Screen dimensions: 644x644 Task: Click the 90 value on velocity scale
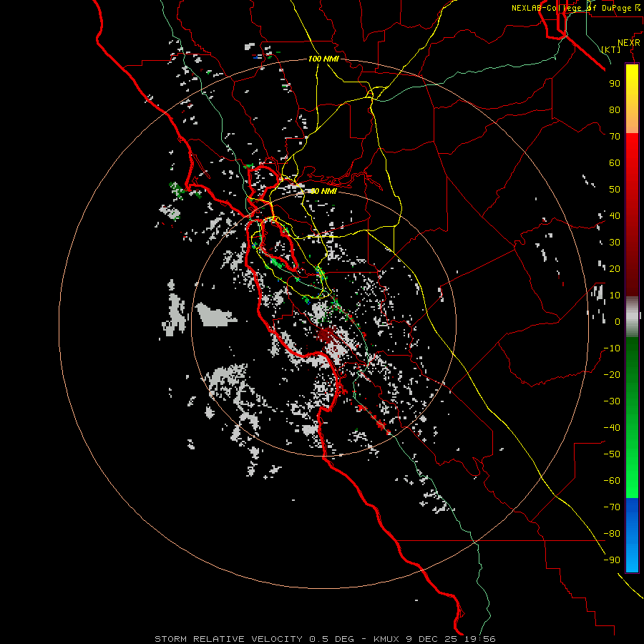tap(615, 84)
